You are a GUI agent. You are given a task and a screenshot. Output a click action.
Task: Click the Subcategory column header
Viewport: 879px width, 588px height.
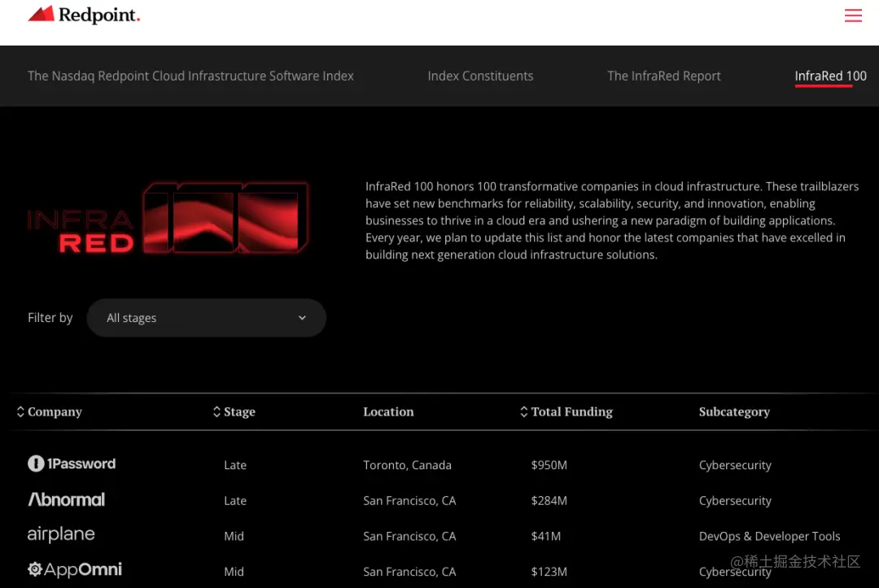[734, 412]
